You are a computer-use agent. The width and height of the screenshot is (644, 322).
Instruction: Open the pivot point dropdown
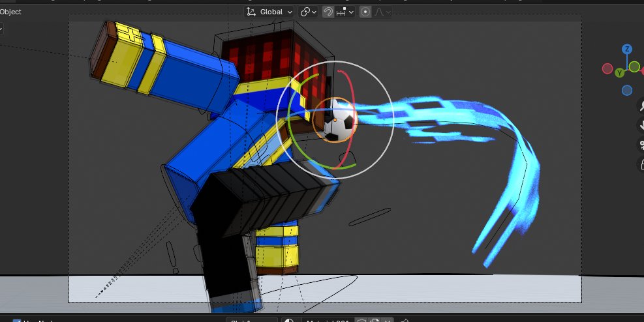coord(308,12)
